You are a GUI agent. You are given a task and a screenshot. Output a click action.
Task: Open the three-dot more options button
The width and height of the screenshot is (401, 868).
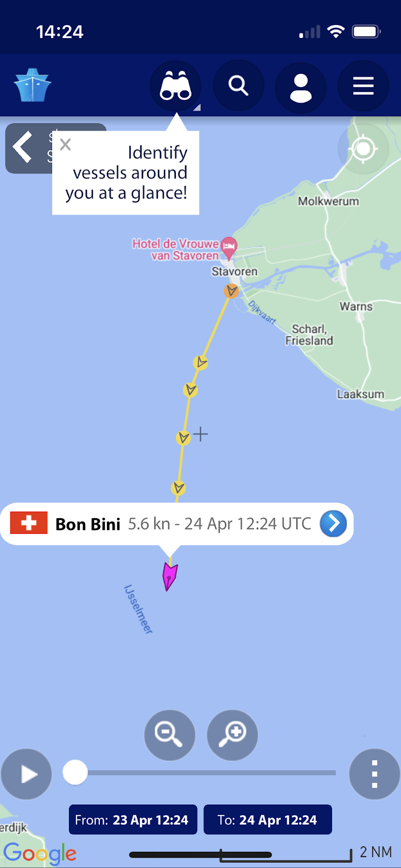coord(374,774)
